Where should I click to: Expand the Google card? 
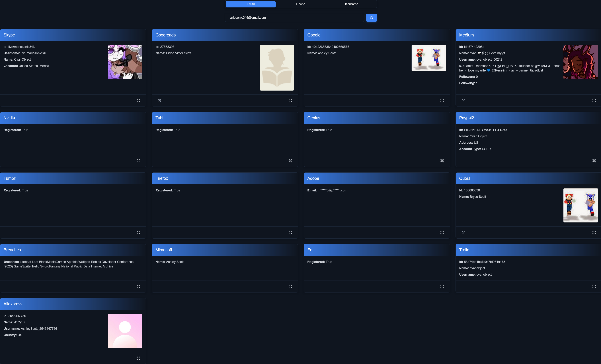click(x=442, y=101)
